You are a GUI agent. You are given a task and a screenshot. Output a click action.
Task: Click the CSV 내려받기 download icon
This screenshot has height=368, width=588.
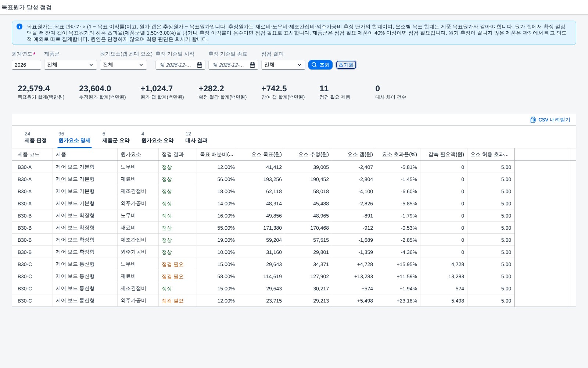click(533, 120)
